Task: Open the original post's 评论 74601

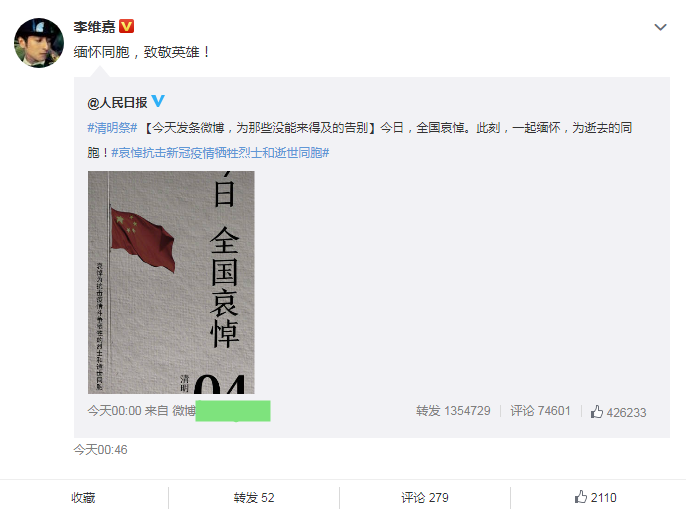Action: [540, 411]
